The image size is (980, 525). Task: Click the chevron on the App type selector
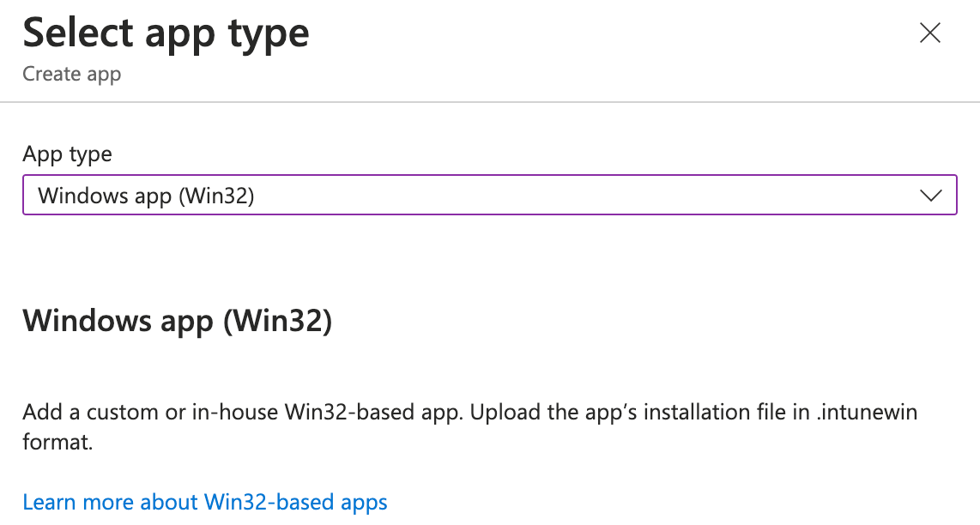932,195
